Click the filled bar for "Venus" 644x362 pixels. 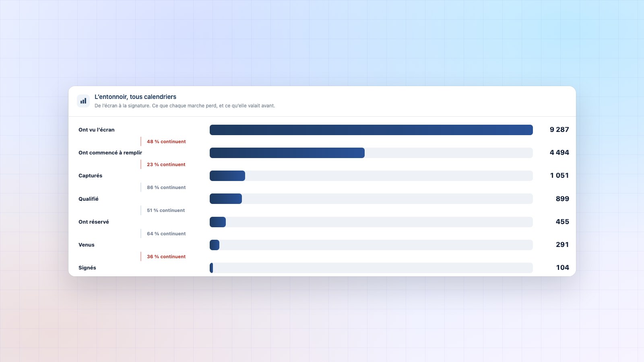(x=215, y=245)
